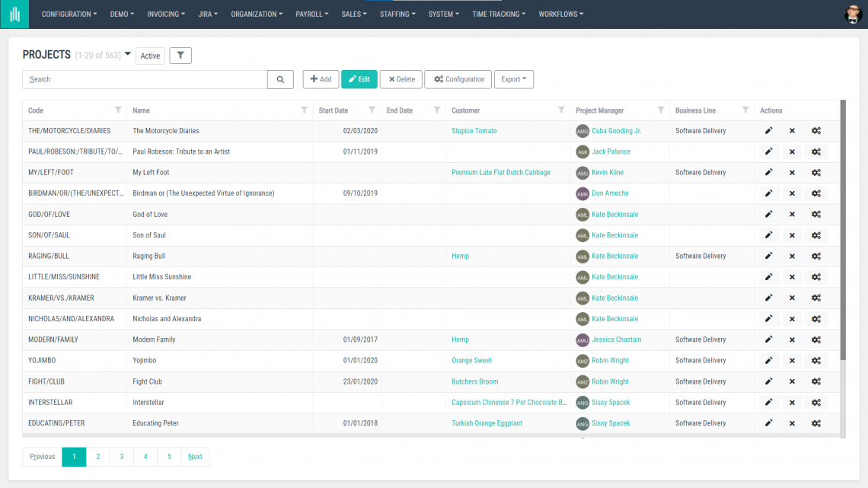Delete the God of Love project

(792, 214)
